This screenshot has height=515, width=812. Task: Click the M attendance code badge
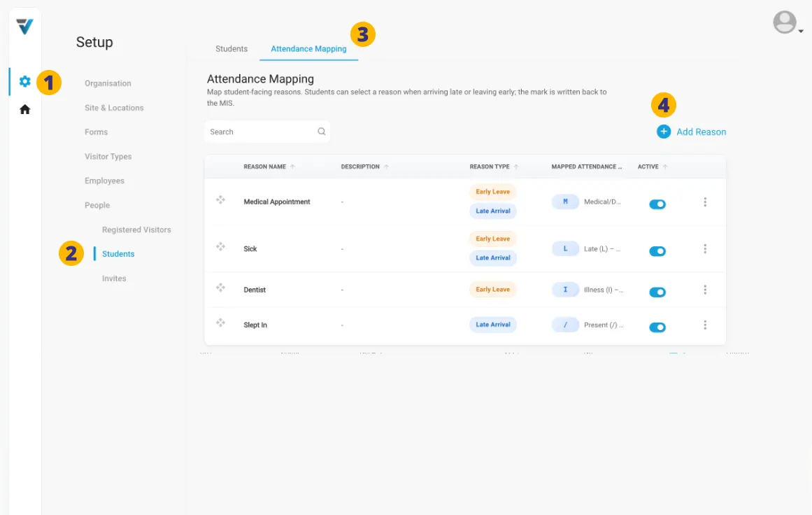click(565, 202)
